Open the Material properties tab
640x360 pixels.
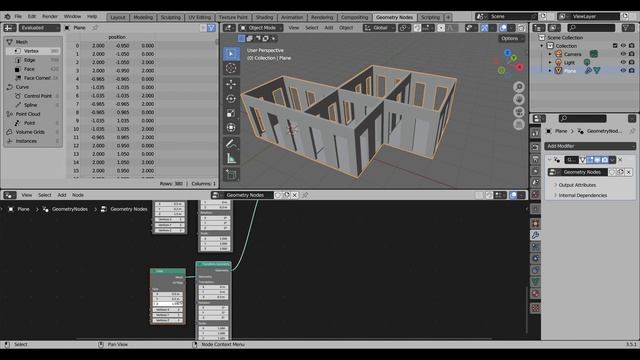click(536, 293)
